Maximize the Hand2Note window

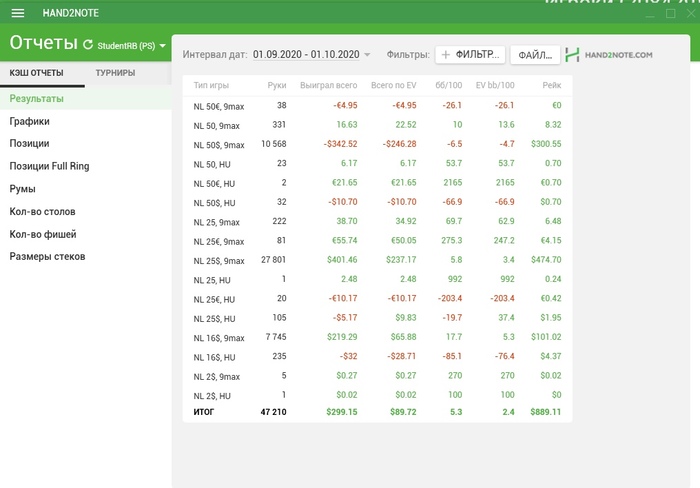(x=671, y=14)
